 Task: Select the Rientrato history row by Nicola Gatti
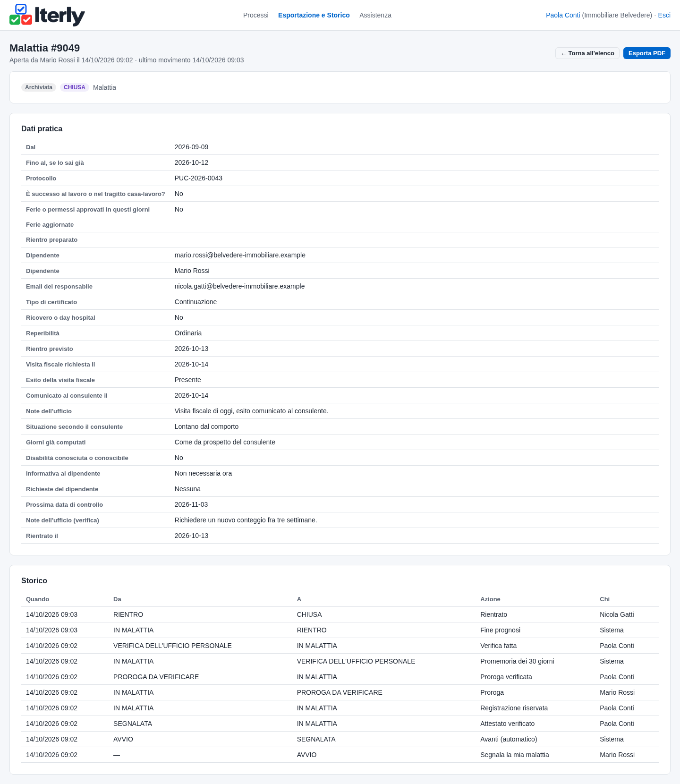tap(340, 614)
